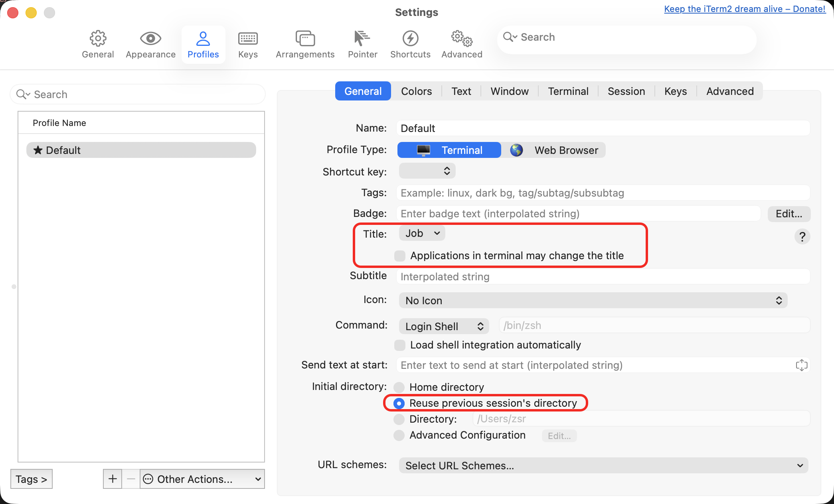Select the Profiles person icon
Screen dimensions: 834x504
pyautogui.click(x=203, y=39)
